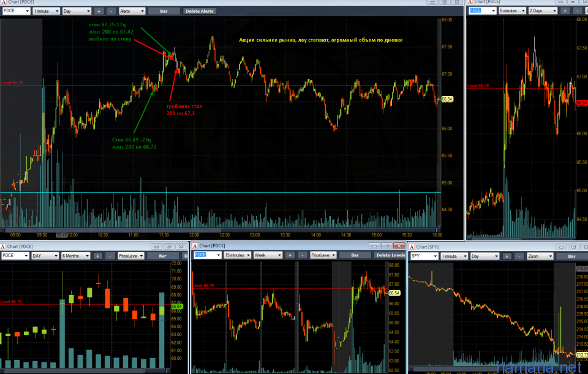This screenshot has width=588, height=374.
Task: Click the Bar button next to Delete Alerts
Action: [x=164, y=11]
